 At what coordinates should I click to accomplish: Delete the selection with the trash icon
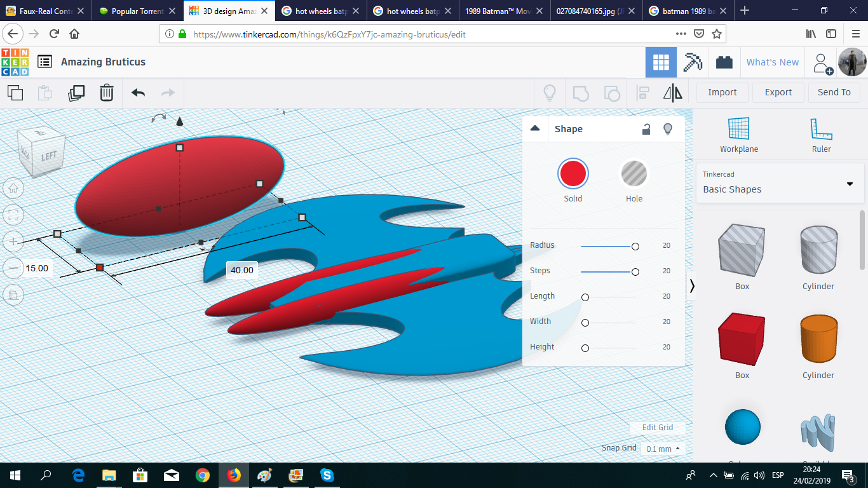coord(106,93)
